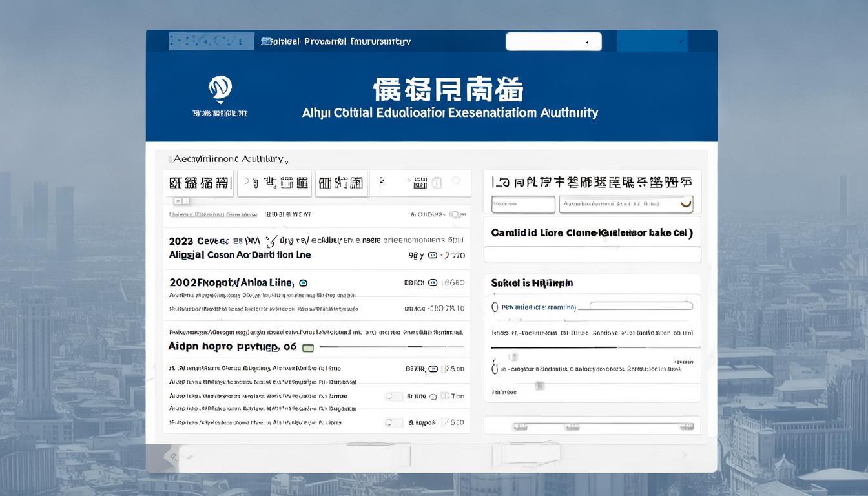Click the green badge after "ppvtuep, 06"
Screen dimensions: 868x496
[308, 347]
